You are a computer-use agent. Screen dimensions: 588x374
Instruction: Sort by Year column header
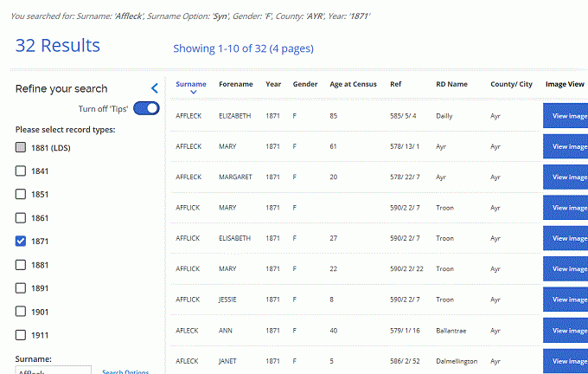[273, 85]
